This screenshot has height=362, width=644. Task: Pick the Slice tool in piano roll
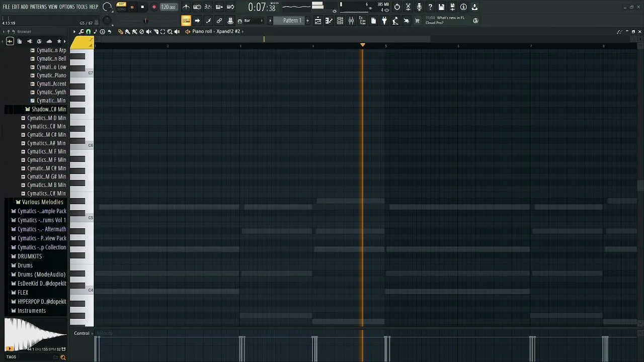(x=155, y=32)
